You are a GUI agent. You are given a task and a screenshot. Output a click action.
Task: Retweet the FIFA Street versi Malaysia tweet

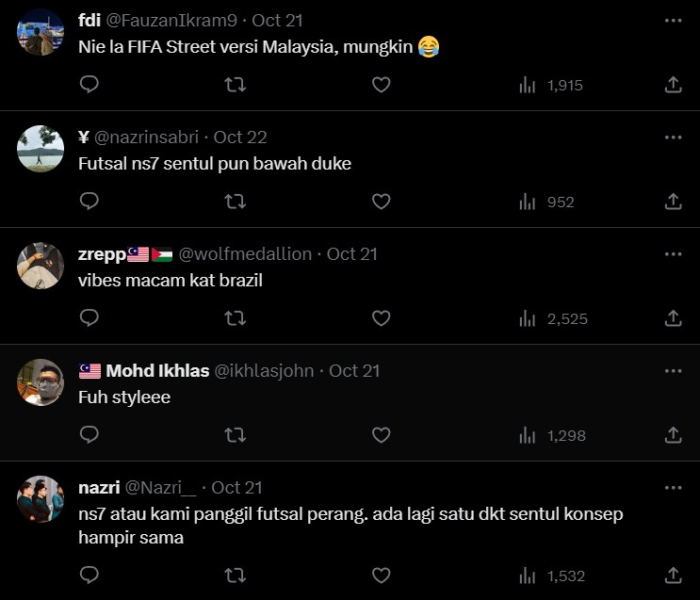pyautogui.click(x=236, y=85)
